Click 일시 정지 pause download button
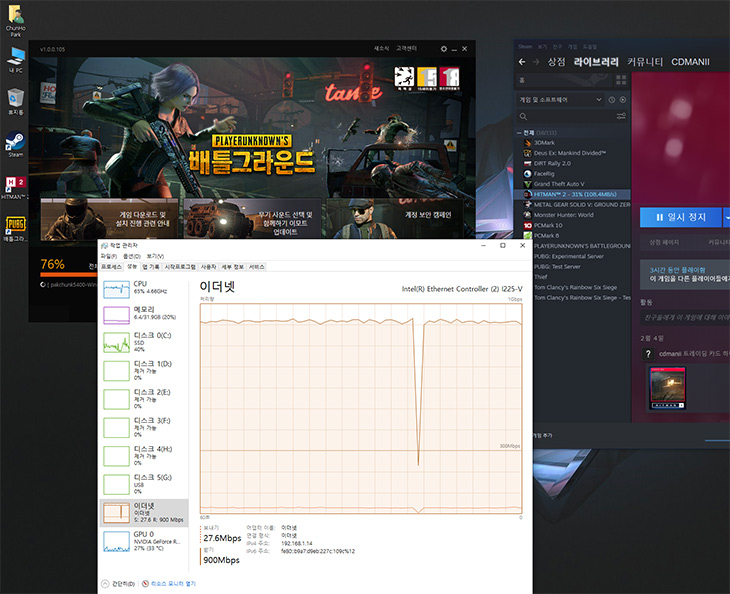730x594 pixels. [x=681, y=217]
